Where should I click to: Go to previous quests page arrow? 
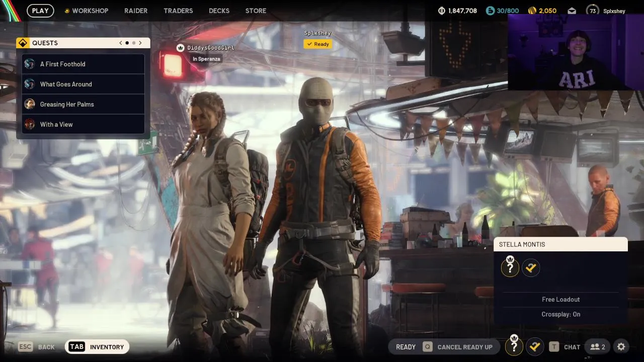[x=121, y=43]
